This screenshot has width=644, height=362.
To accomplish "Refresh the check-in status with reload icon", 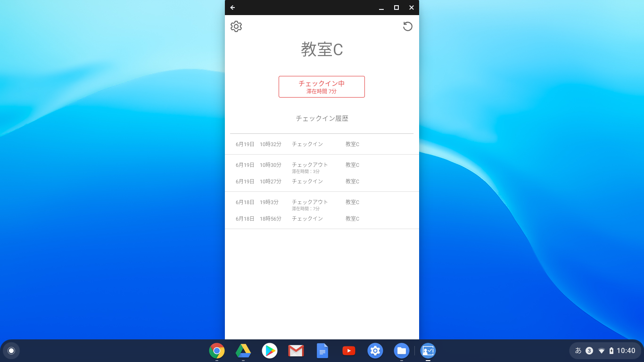I will 408,26.
